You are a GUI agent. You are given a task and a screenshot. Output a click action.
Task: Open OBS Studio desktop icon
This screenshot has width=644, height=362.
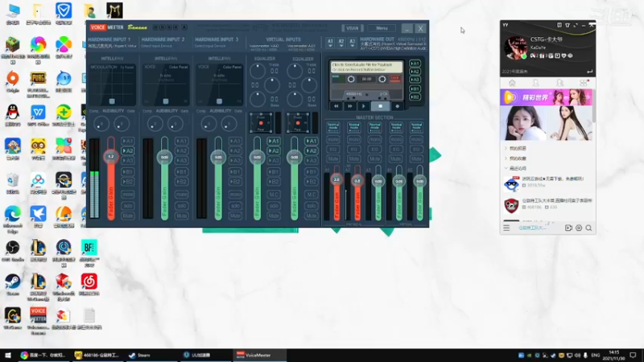(x=13, y=251)
